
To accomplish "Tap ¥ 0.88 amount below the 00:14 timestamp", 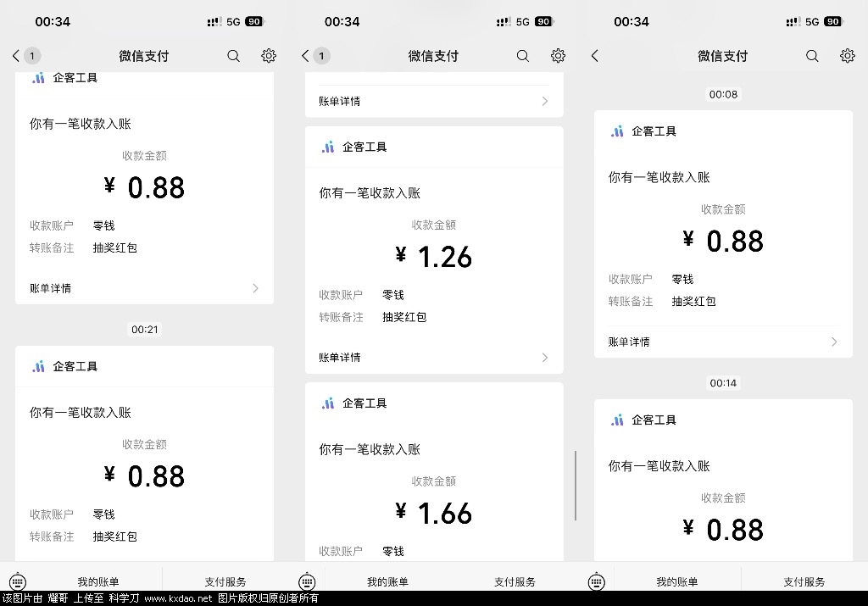I will point(723,530).
